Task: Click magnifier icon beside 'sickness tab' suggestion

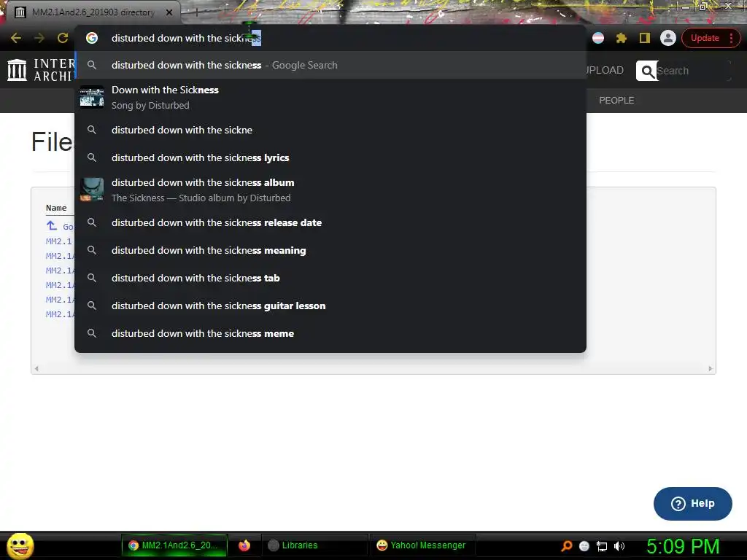Action: click(x=92, y=278)
